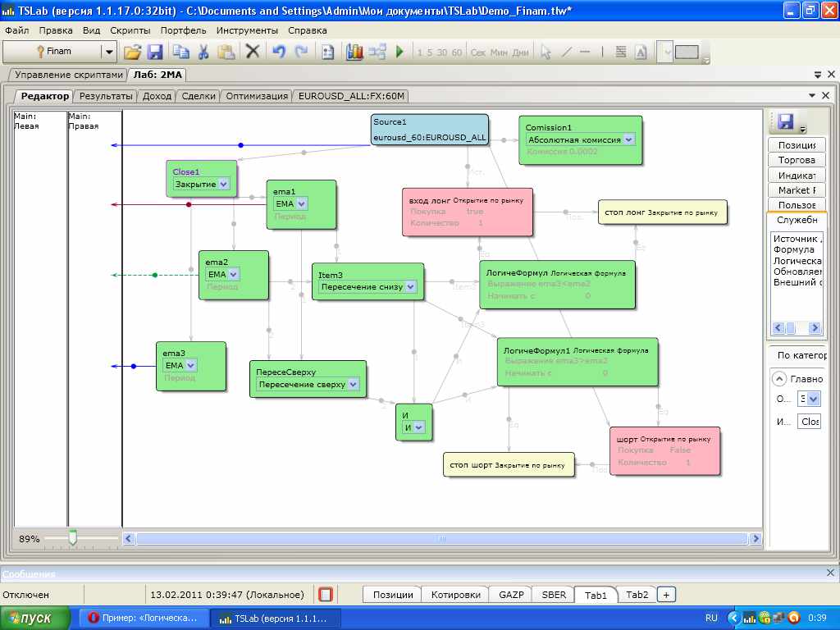Cut selection using the scissors icon

[203, 52]
